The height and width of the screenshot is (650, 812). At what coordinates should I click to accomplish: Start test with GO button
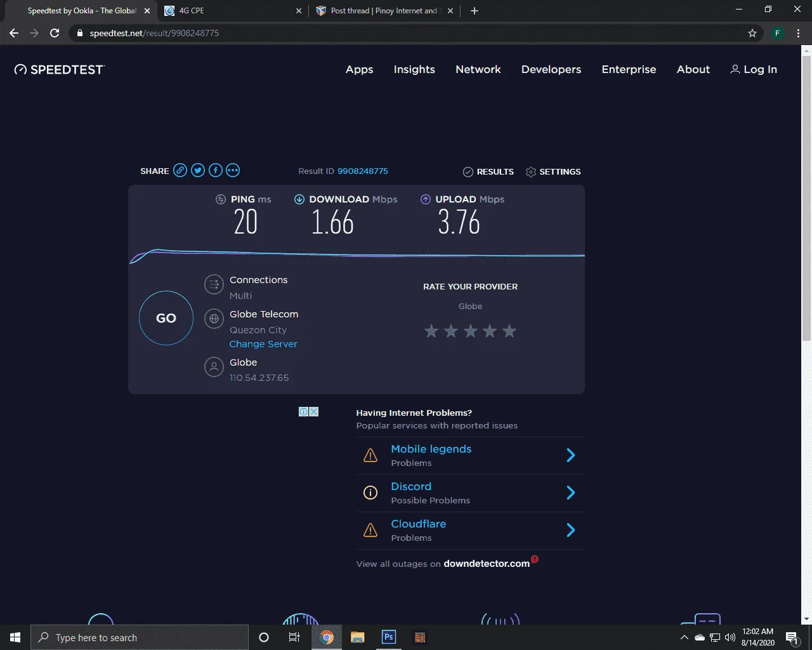click(166, 318)
